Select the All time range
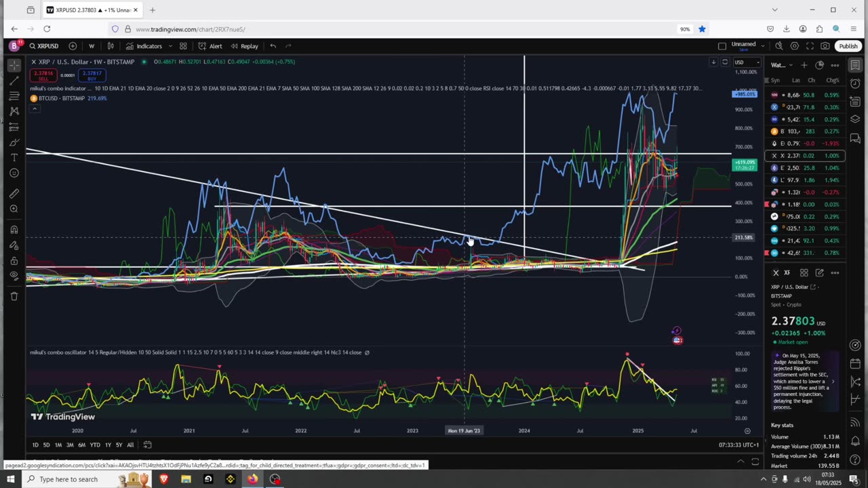 [x=130, y=445]
